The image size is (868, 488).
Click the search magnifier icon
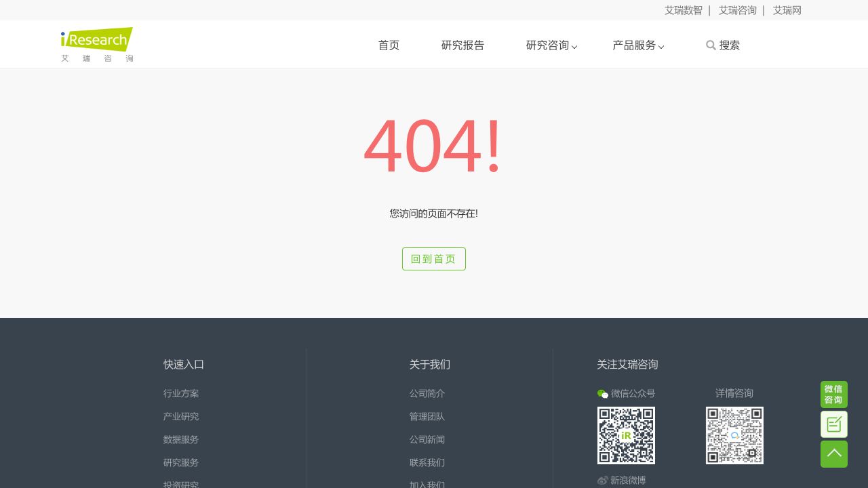(x=711, y=45)
